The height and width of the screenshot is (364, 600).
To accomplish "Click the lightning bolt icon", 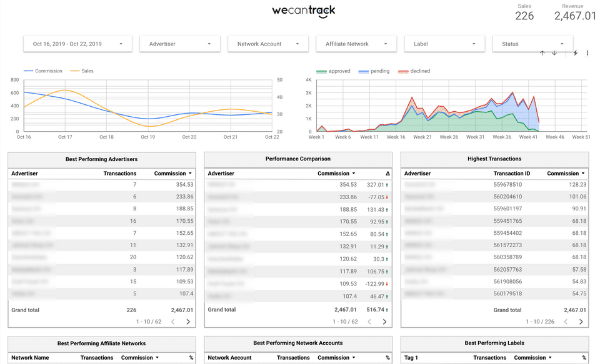I will [575, 53].
